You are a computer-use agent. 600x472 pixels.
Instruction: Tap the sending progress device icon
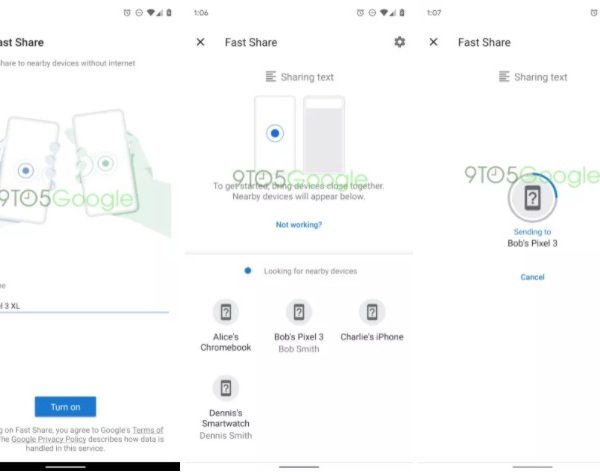[x=532, y=199]
